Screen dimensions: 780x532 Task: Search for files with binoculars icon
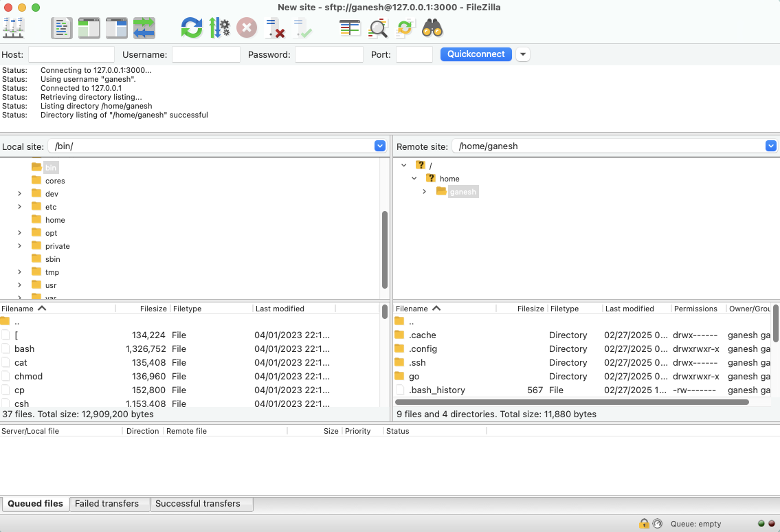432,28
